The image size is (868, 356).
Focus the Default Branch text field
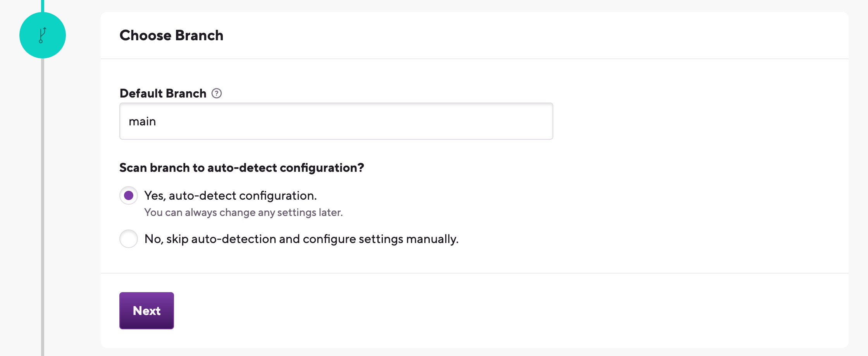coord(336,121)
